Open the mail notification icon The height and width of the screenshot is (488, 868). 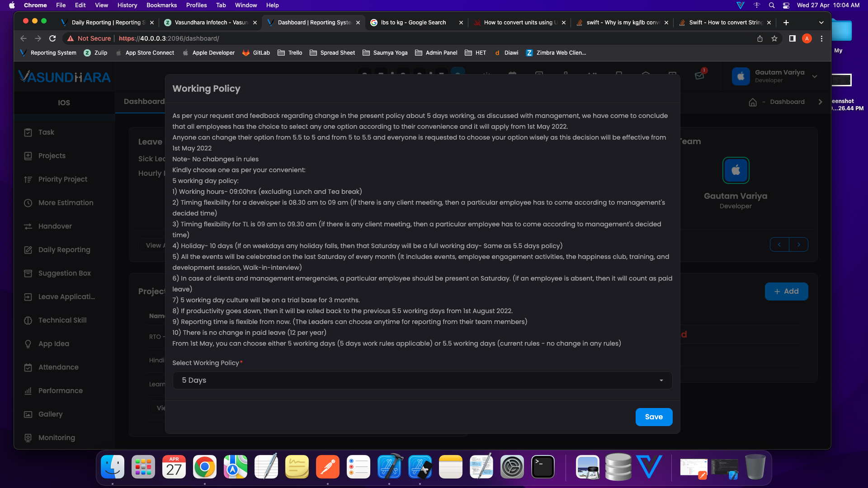(x=699, y=75)
